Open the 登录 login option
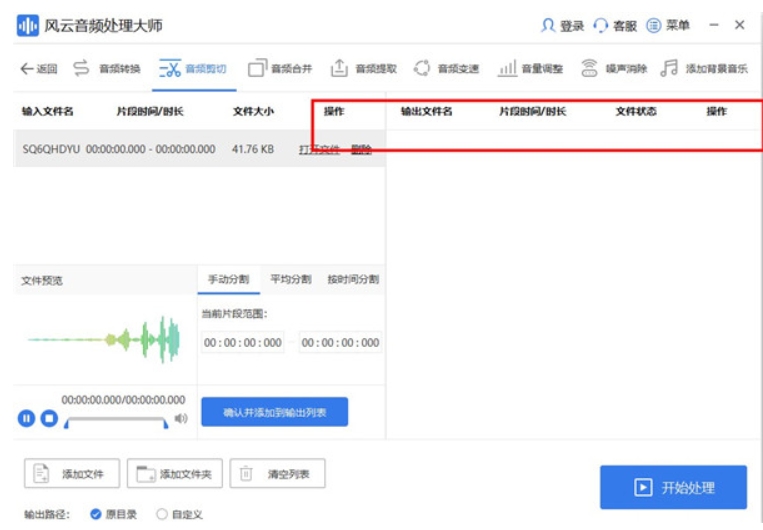 563,25
